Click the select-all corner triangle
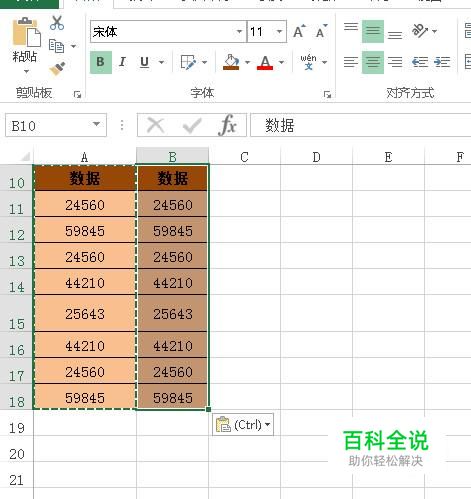This screenshot has height=499, width=471. point(25,156)
